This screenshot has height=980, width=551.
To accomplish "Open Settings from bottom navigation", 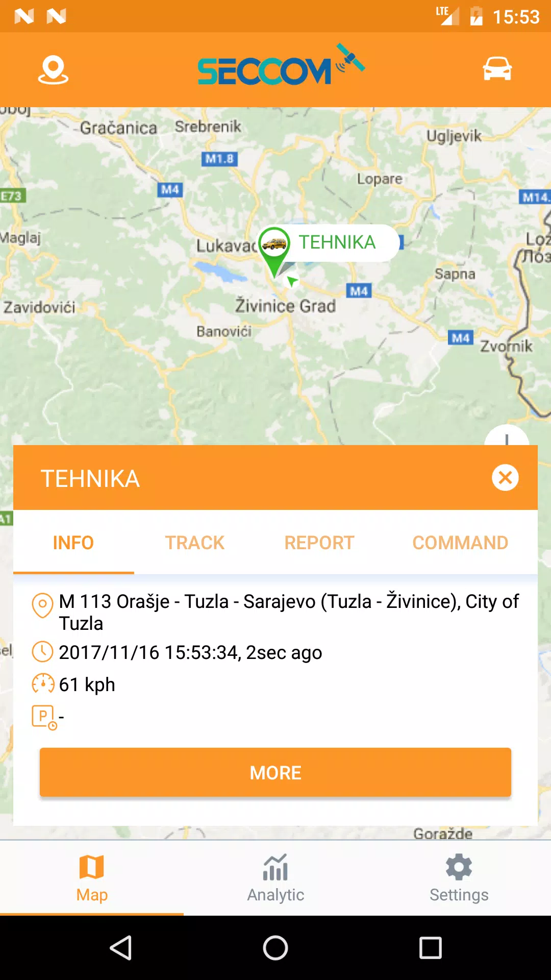I will point(459,878).
